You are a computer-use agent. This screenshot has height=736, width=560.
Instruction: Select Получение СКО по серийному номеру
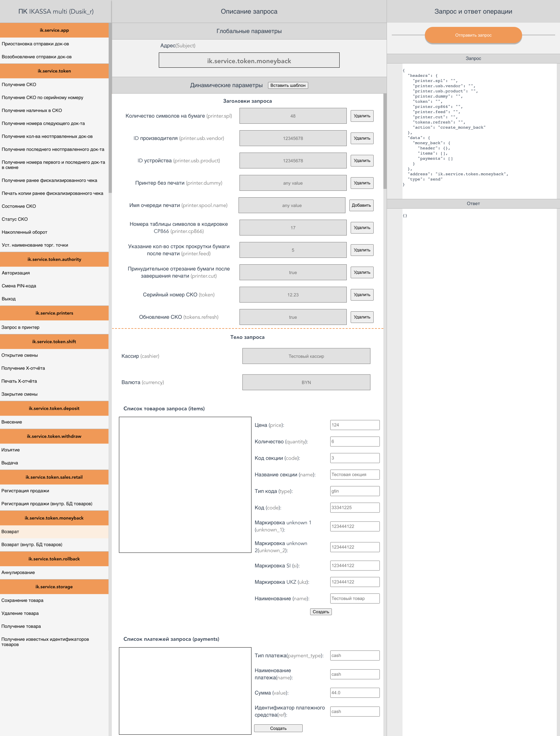pyautogui.click(x=42, y=98)
